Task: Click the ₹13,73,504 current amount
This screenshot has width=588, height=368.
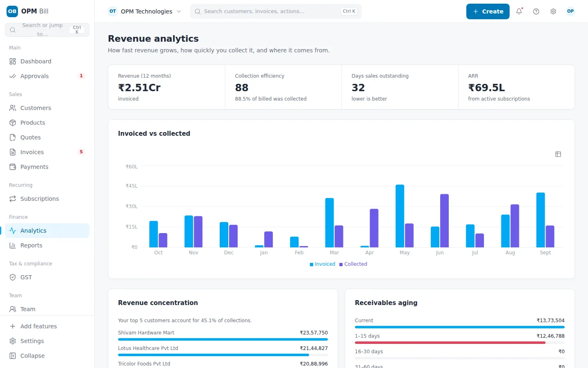Action: pyautogui.click(x=550, y=321)
